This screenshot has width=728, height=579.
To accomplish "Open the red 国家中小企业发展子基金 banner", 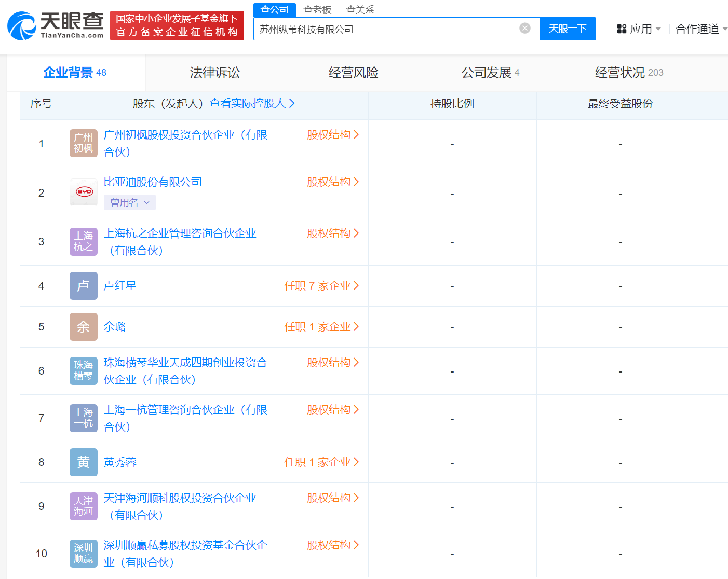I will (x=177, y=25).
